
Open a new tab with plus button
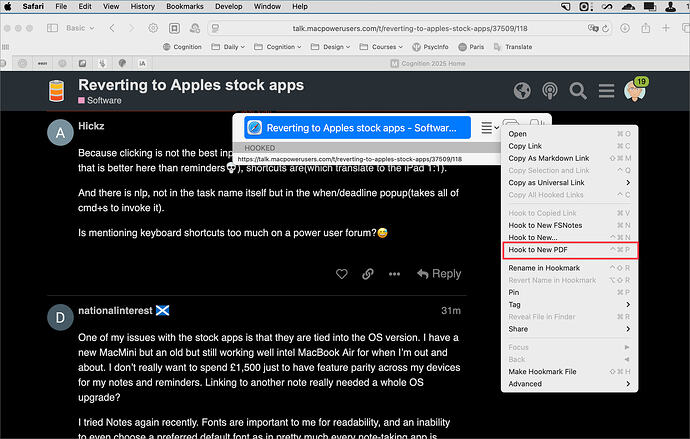tap(666, 28)
